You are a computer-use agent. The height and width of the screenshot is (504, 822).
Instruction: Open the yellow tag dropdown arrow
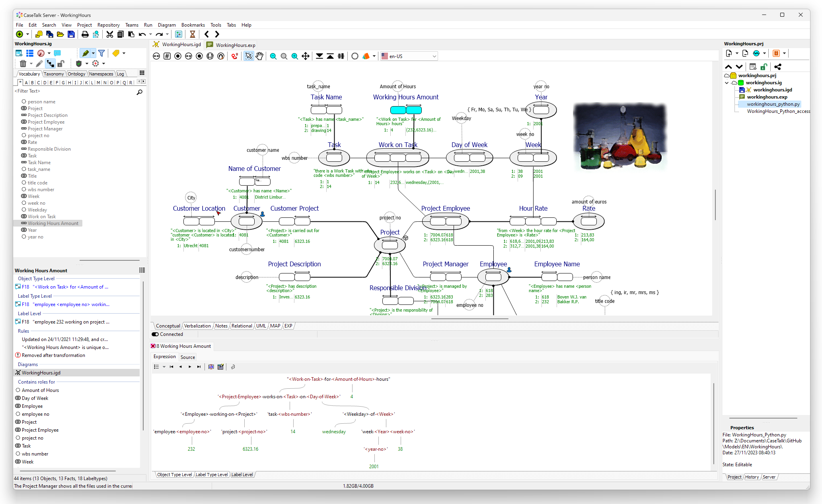pos(124,53)
